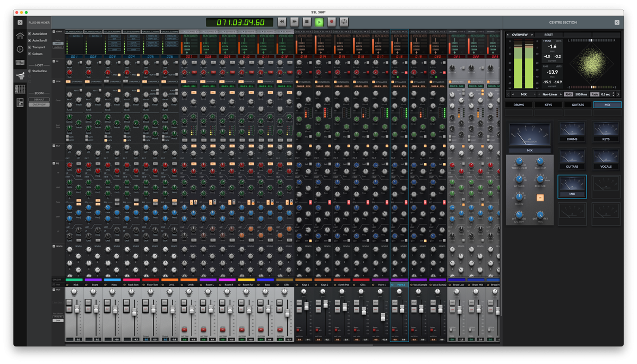Enable the Auto Select checkbox
637x364 pixels.
click(30, 34)
